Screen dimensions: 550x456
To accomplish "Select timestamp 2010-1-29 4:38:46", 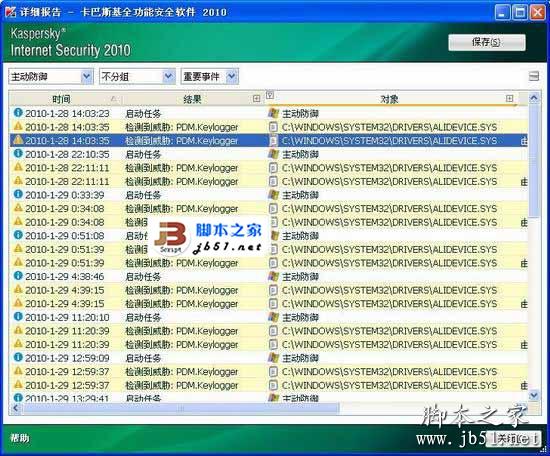I will pyautogui.click(x=65, y=276).
